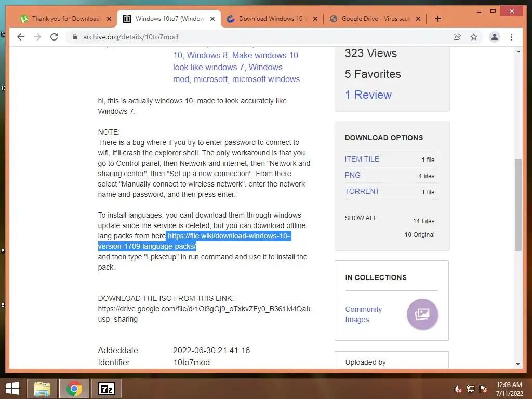Open a new tab with the plus button

[x=437, y=19]
